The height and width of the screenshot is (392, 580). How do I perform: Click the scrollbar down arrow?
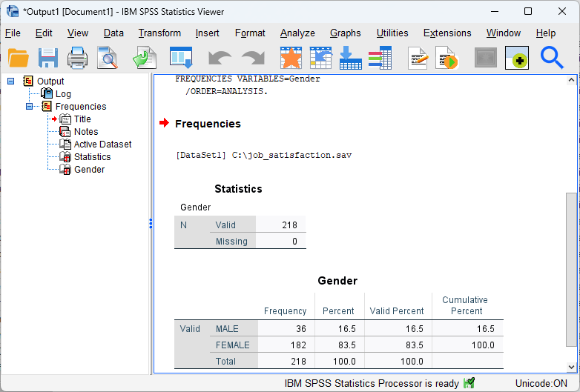point(572,368)
